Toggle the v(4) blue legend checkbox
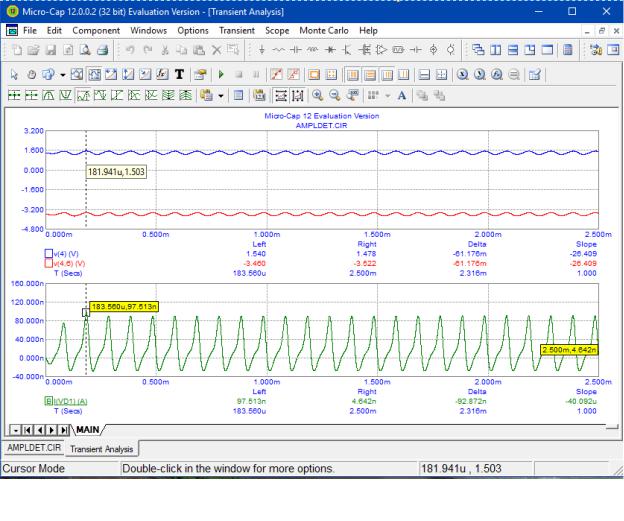 [49, 254]
